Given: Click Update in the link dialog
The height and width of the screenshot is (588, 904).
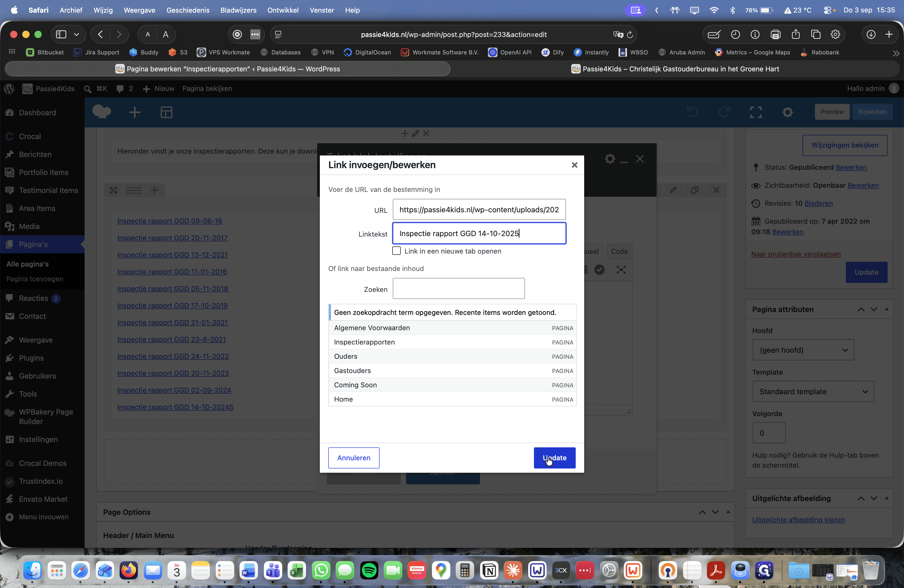Looking at the screenshot, I should [x=554, y=458].
